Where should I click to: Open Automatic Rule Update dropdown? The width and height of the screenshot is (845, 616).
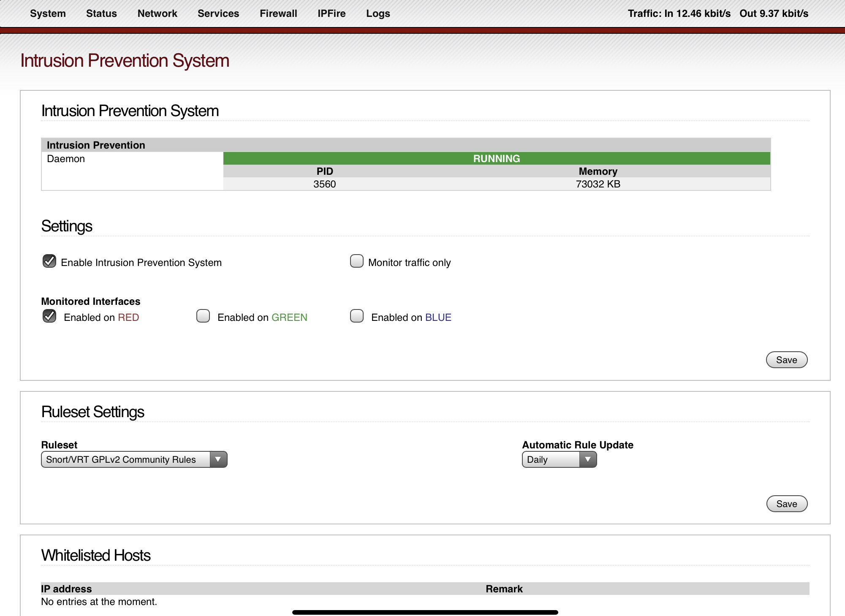(560, 459)
